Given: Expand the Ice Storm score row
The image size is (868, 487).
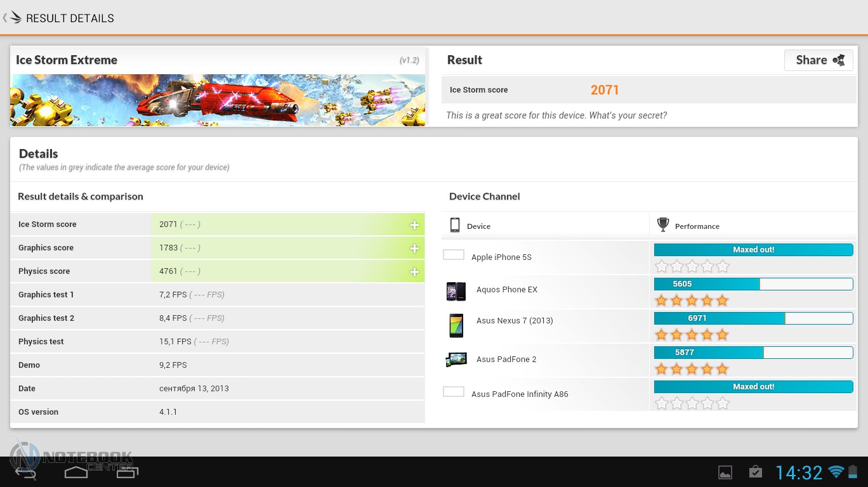Looking at the screenshot, I should (x=414, y=225).
